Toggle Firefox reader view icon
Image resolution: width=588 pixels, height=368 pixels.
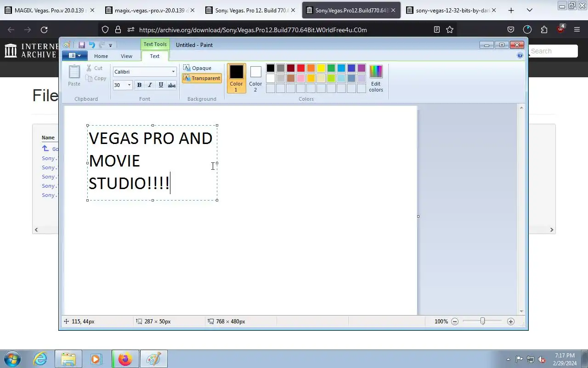[436, 30]
